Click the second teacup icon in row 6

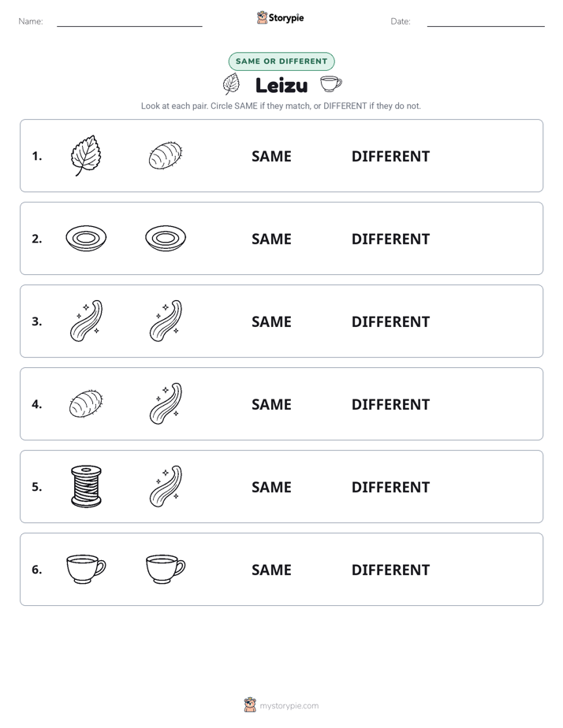pos(166,569)
